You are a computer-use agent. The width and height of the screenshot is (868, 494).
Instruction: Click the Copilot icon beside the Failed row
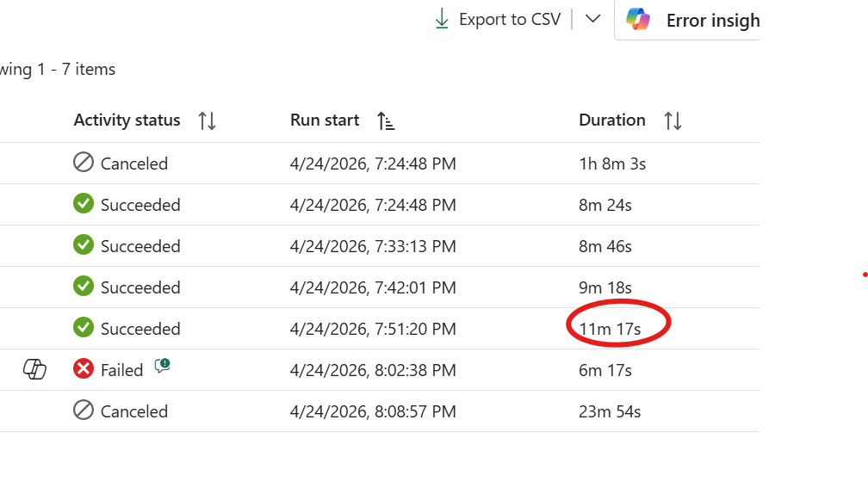click(x=34, y=370)
